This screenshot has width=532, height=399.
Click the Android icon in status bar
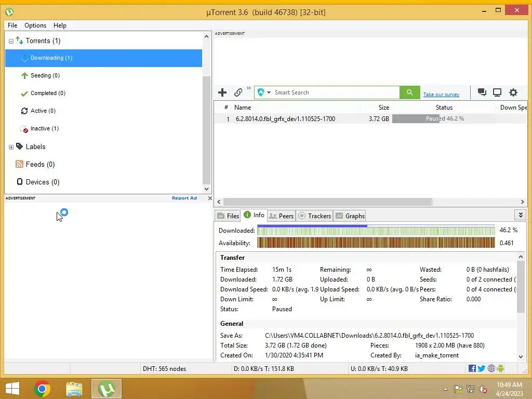pyautogui.click(x=500, y=368)
